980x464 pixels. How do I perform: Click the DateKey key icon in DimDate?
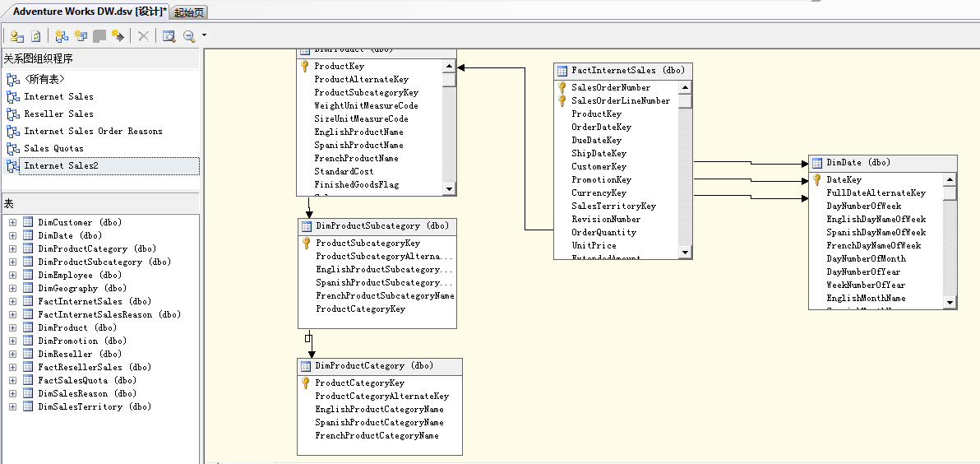coord(817,179)
